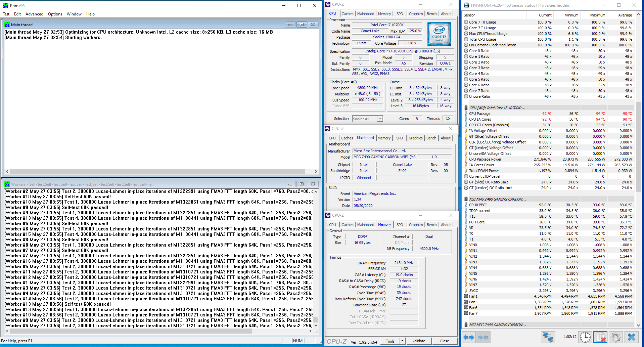Click the NB Frequency value 4300.0 MHz
Screen dimensions: 644x347
429,249
